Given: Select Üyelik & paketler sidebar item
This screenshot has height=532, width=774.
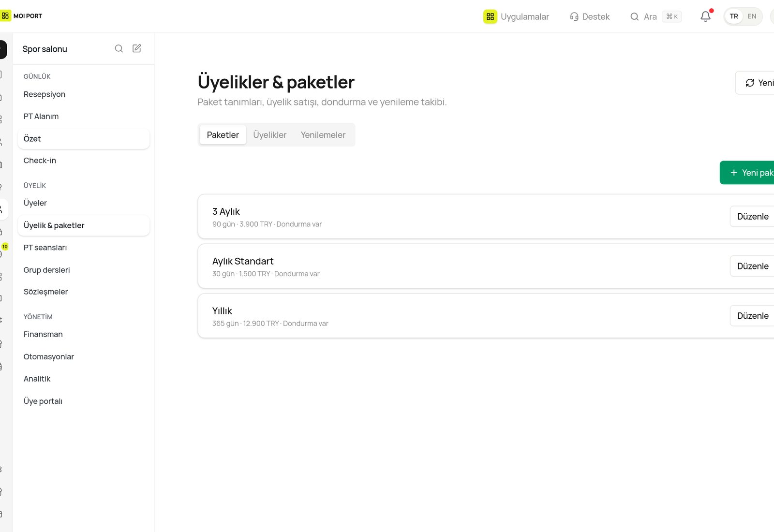Looking at the screenshot, I should [x=83, y=225].
